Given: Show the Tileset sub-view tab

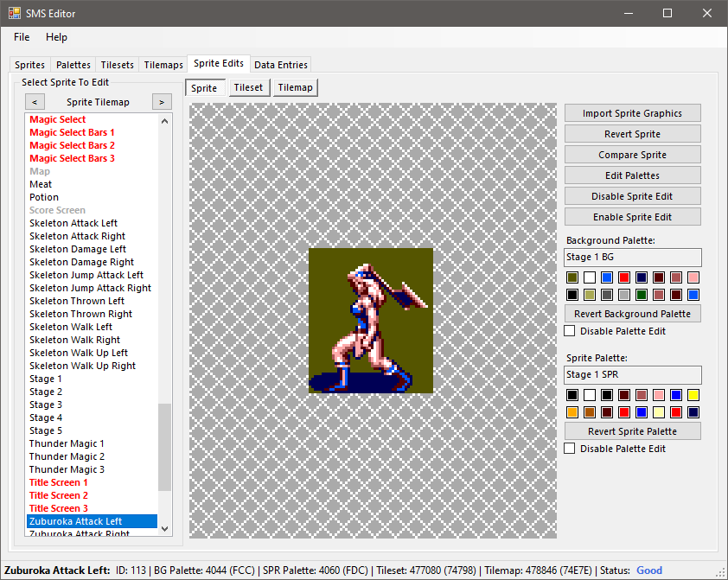Looking at the screenshot, I should point(248,87).
